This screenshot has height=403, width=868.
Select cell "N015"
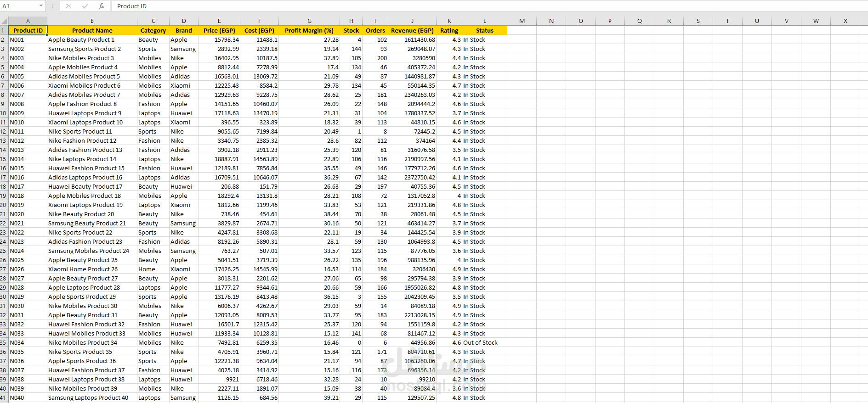coord(28,168)
